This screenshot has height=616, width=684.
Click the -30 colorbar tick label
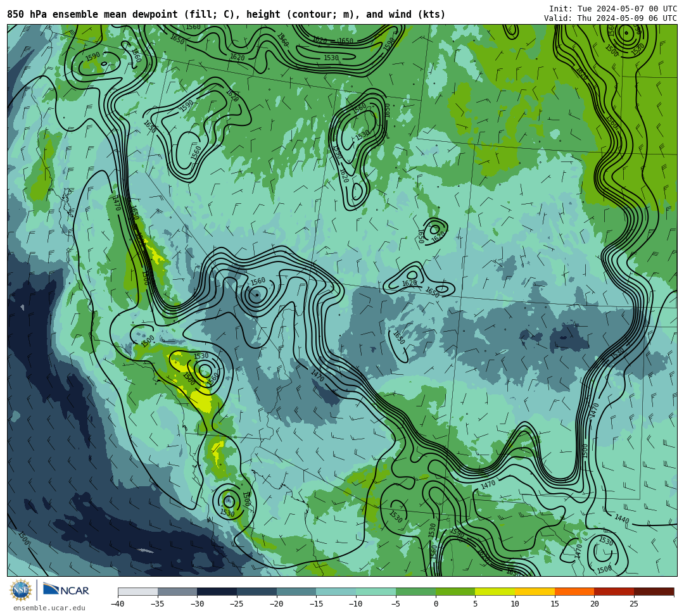pos(197,604)
